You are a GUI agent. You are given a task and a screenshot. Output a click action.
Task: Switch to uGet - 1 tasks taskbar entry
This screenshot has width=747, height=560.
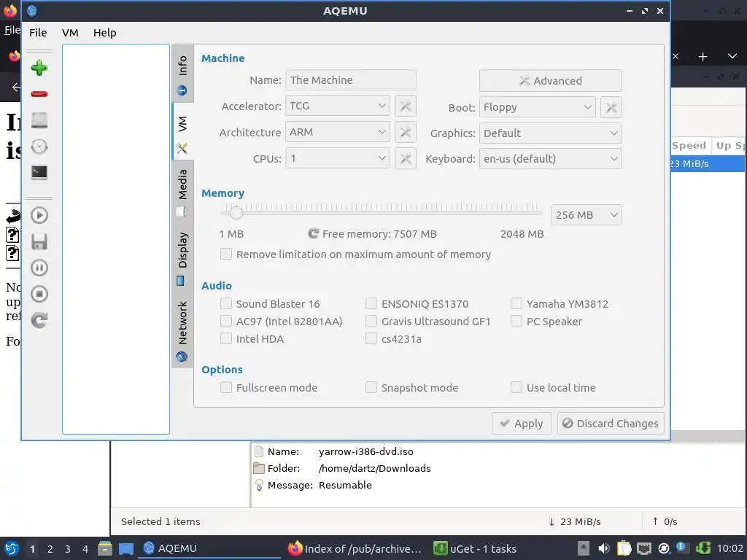(476, 548)
